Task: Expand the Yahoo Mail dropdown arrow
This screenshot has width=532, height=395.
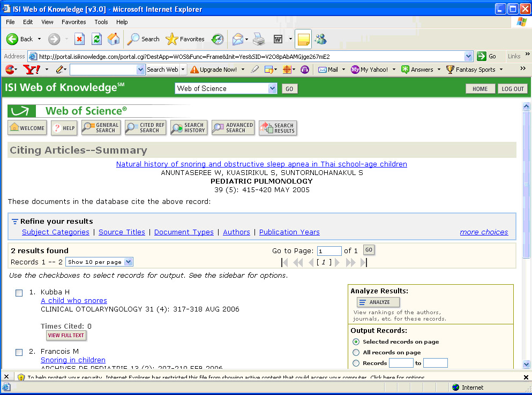Action: pos(343,70)
